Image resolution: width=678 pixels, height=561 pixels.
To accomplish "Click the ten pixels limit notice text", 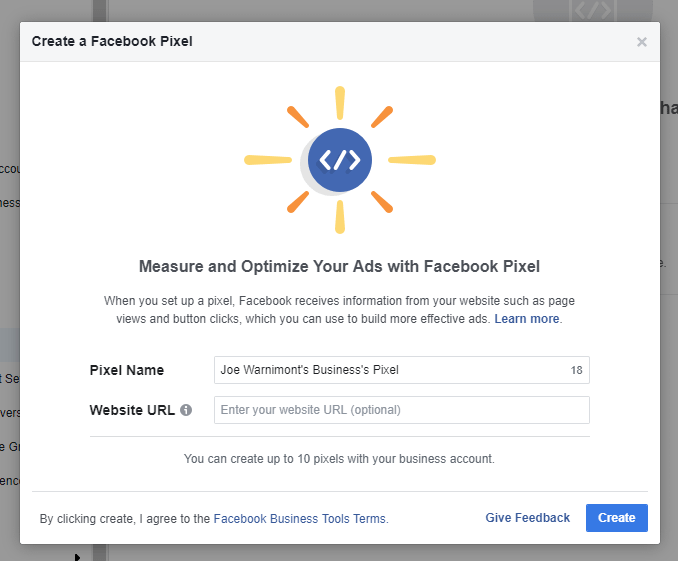I will tap(339, 458).
